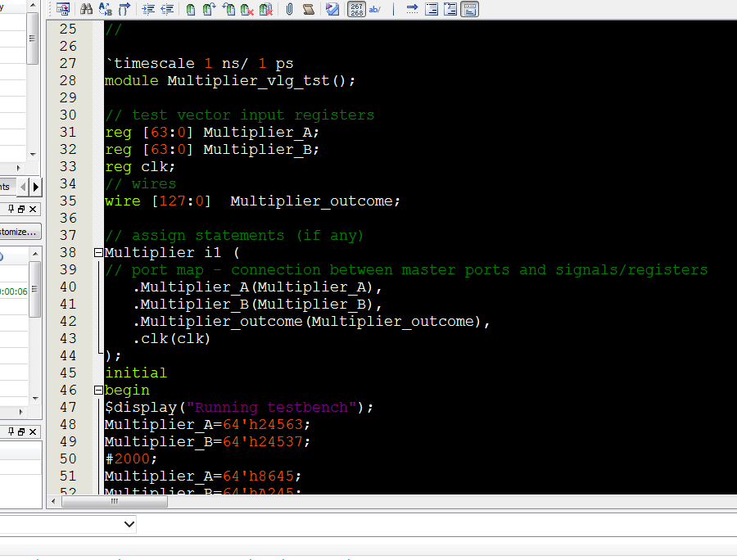The height and width of the screenshot is (560, 737).
Task: Open the dropdown below the editor
Action: (129, 524)
